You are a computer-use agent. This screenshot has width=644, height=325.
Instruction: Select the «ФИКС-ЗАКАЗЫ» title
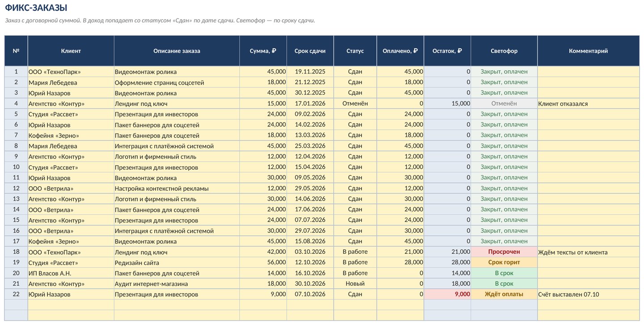coord(36,8)
